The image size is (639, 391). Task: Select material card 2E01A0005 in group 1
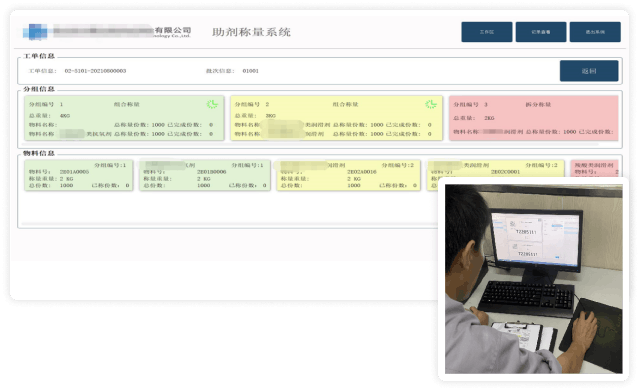click(x=79, y=175)
